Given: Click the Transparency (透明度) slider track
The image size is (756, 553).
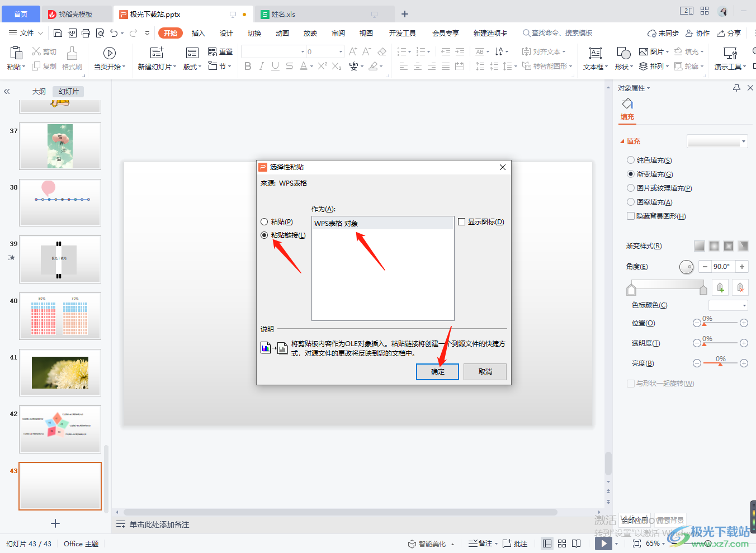Looking at the screenshot, I should click(720, 343).
